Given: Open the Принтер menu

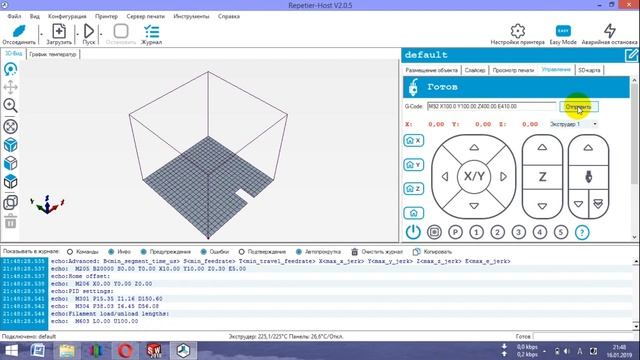Looking at the screenshot, I should tap(107, 16).
